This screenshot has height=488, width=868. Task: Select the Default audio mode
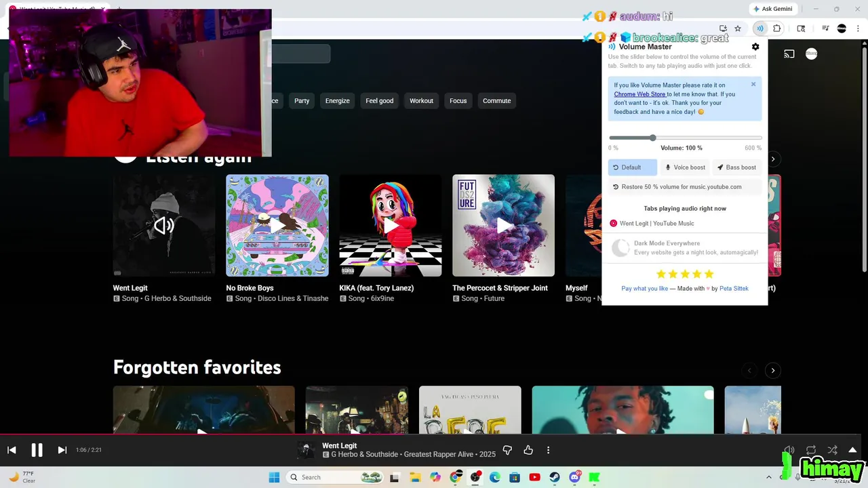coord(633,167)
